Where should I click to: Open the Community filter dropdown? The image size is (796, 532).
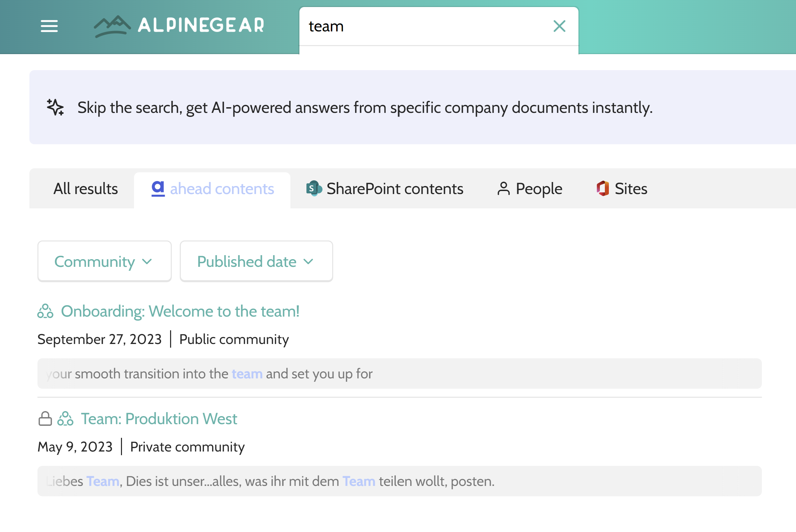point(104,261)
